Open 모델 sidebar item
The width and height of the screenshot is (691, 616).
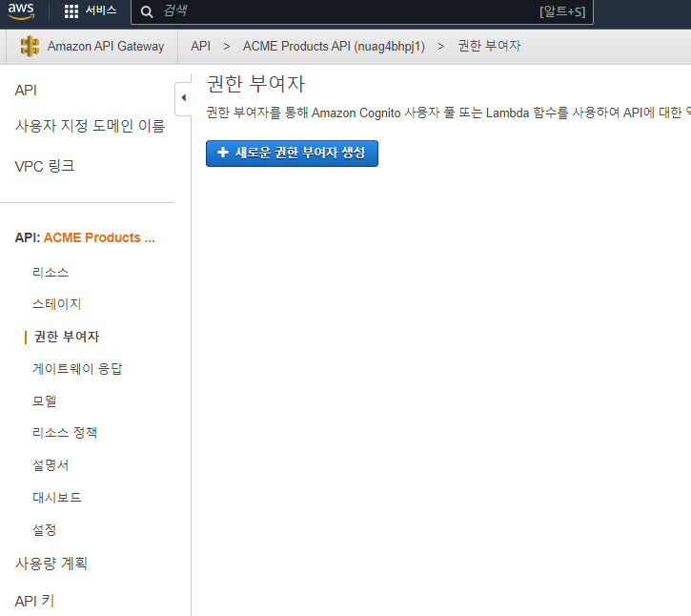click(44, 400)
